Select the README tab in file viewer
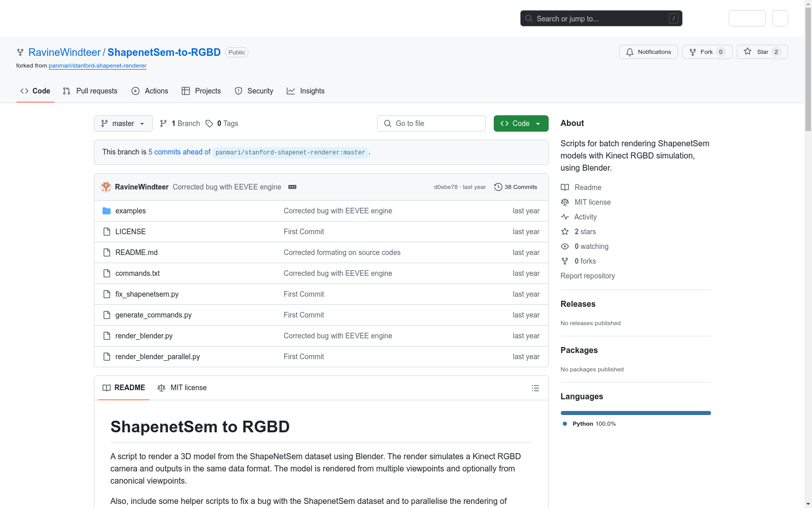The image size is (812, 508). (x=124, y=388)
